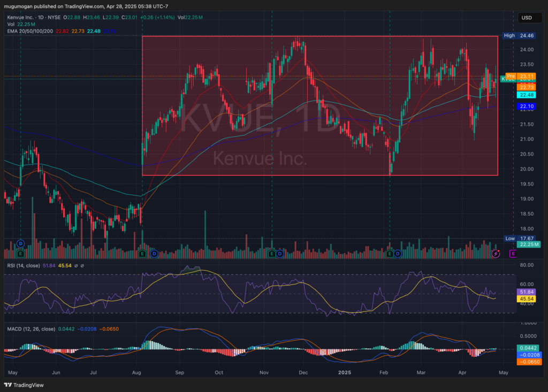The image size is (548, 392).
Task: Click the red 22.82 EMA value in legend
Action: point(62,31)
